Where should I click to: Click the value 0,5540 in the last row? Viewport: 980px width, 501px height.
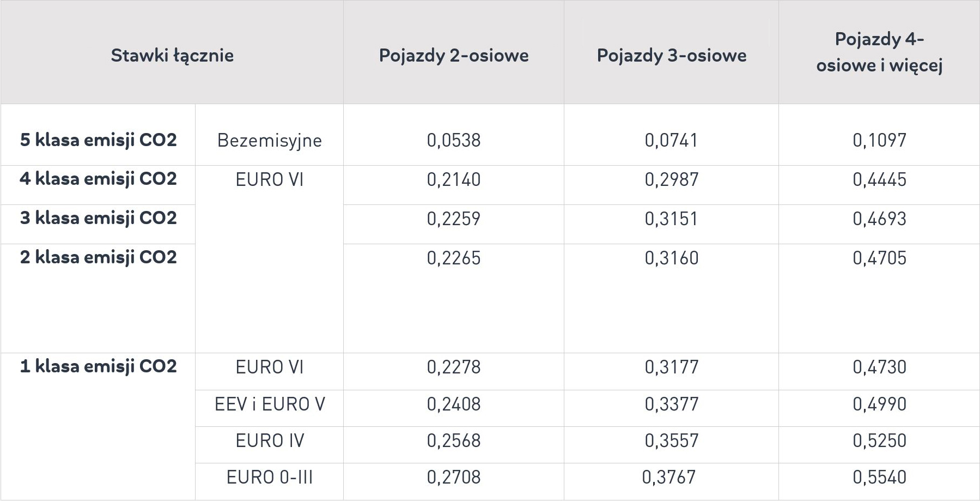click(879, 478)
